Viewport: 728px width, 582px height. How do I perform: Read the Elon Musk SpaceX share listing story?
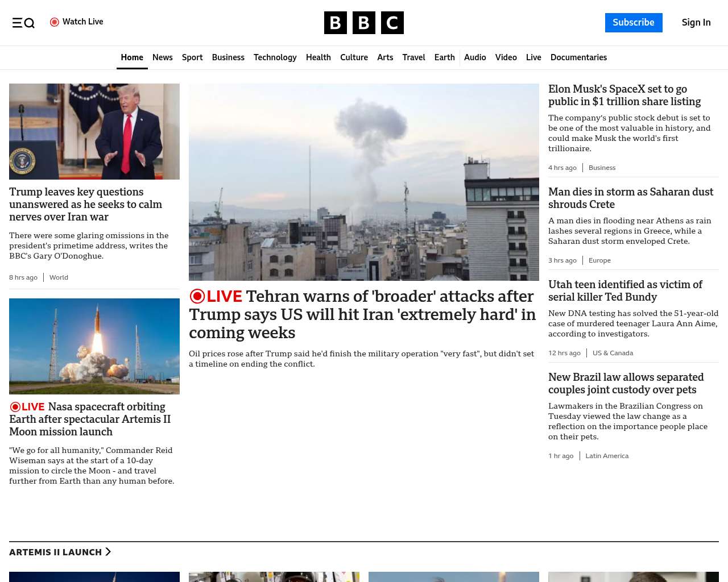coord(624,95)
